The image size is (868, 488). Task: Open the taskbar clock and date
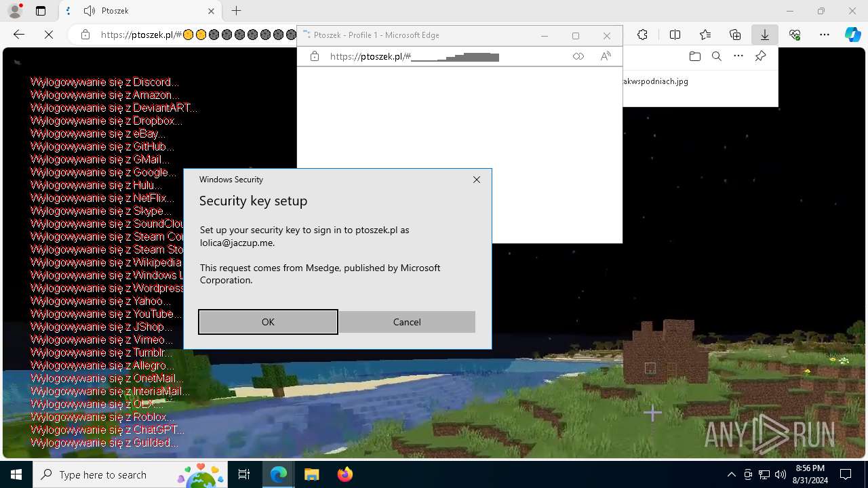[x=810, y=474]
